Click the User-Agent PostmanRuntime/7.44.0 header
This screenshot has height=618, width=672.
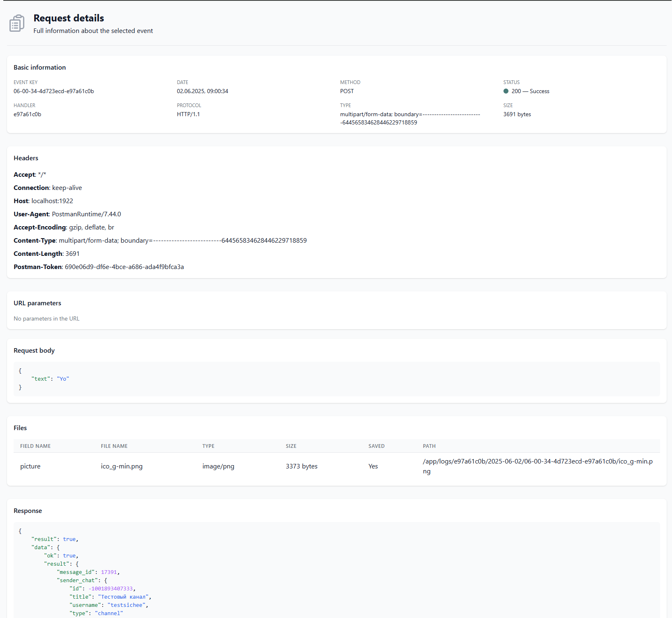pos(67,214)
